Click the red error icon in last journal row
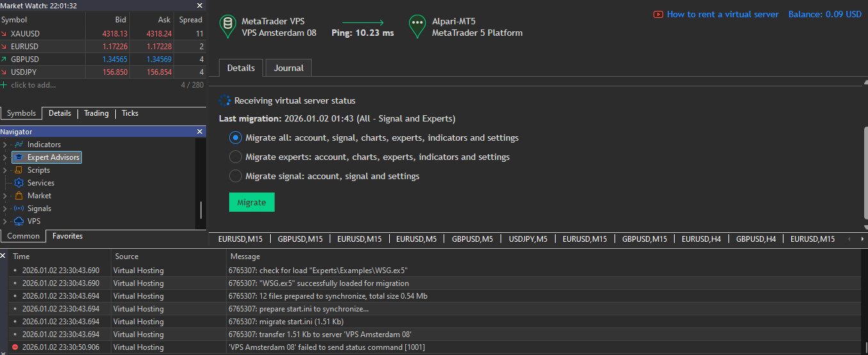 [15, 347]
